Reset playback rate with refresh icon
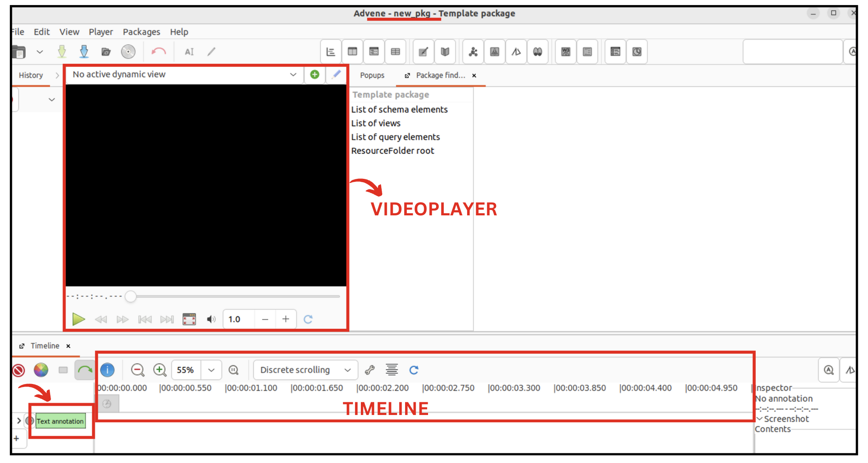Screen dimensions: 868x463 click(308, 319)
